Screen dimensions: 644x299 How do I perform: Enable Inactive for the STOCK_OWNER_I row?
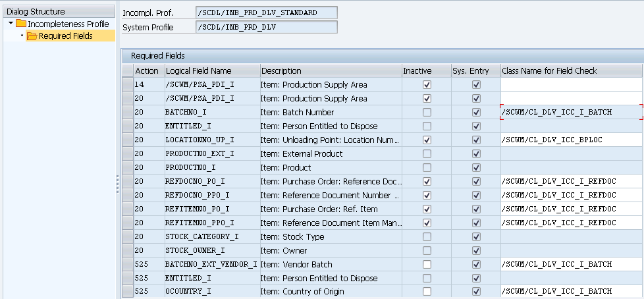coord(427,251)
